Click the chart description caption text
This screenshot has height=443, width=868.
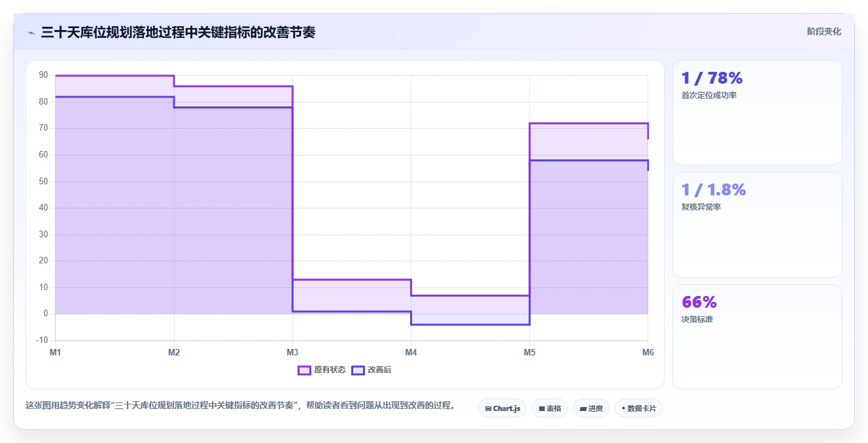[x=240, y=405]
